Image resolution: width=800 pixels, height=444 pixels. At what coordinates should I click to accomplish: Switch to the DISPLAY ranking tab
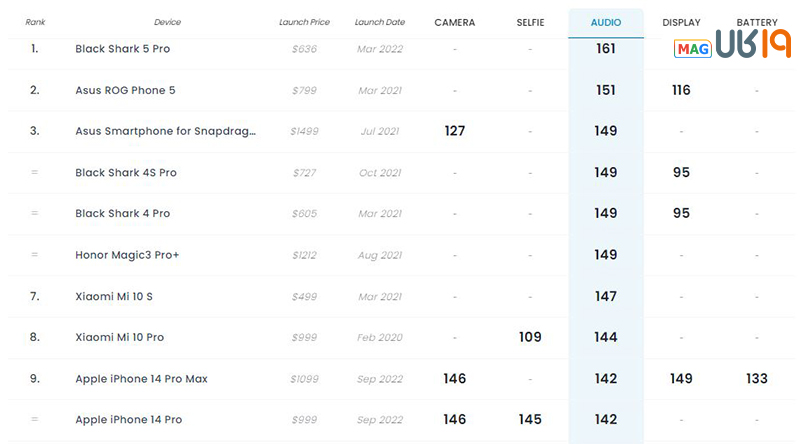(681, 22)
